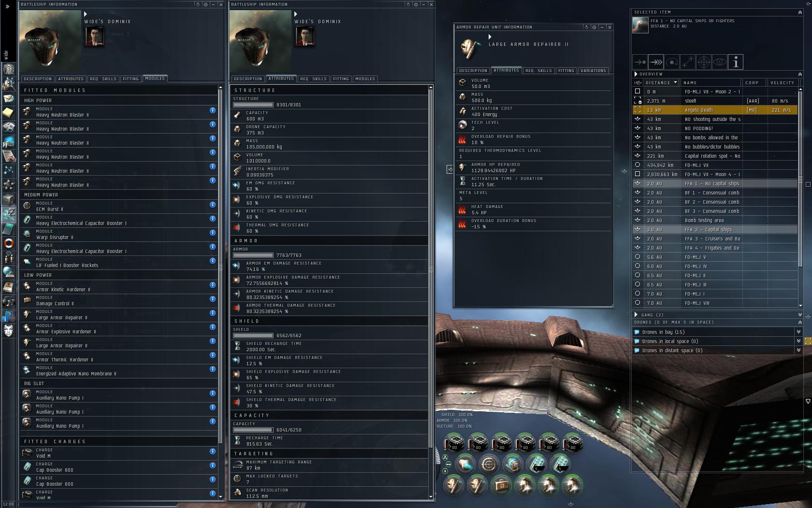Toggle sort arrow on the Distance column
Viewport: 812px width, 508px height.
point(676,82)
